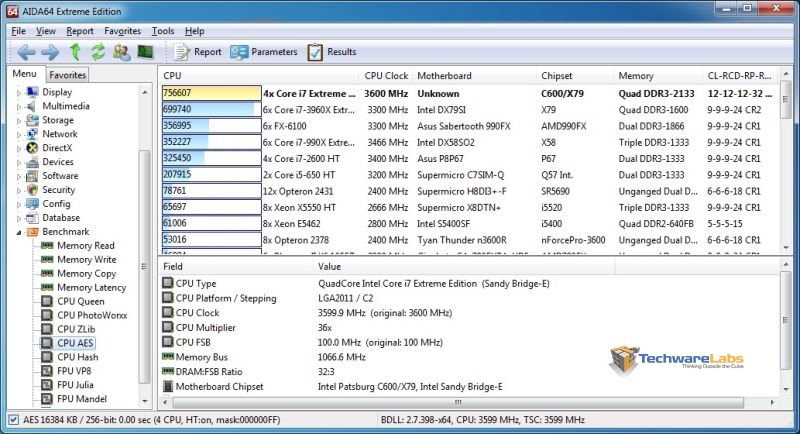Select the 356995 score bar
The image size is (800, 434).
coord(212,125)
